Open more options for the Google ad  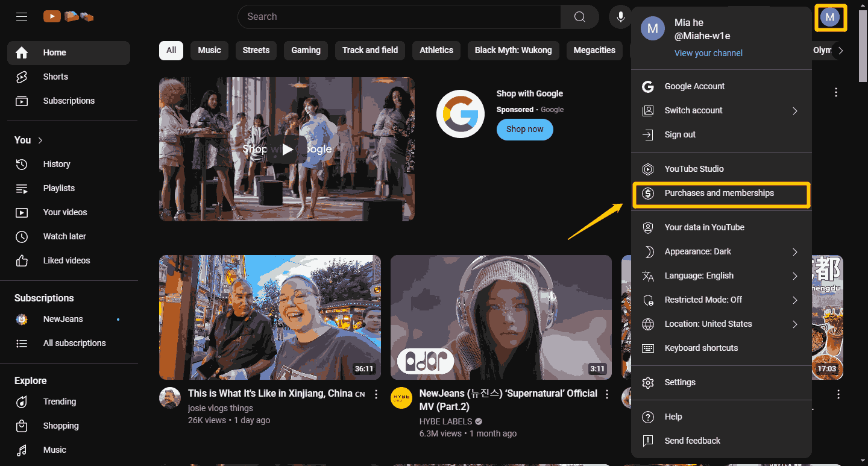pyautogui.click(x=836, y=92)
